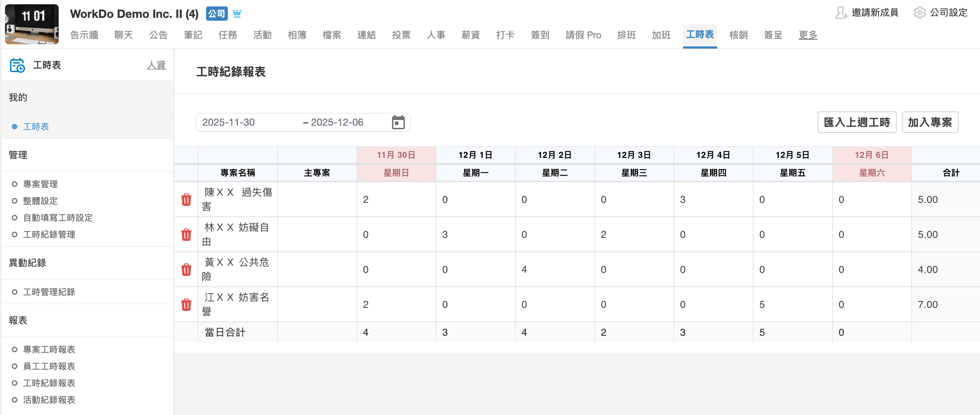Viewport: 980px width, 415px height.
Task: Open the date range calendar picker icon
Action: coord(398,122)
